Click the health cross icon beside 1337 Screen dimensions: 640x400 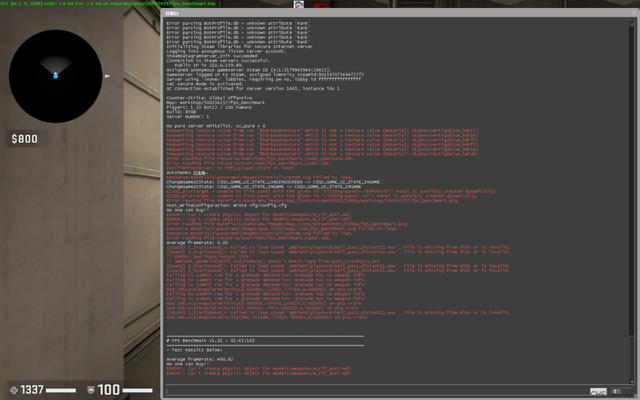14,390
